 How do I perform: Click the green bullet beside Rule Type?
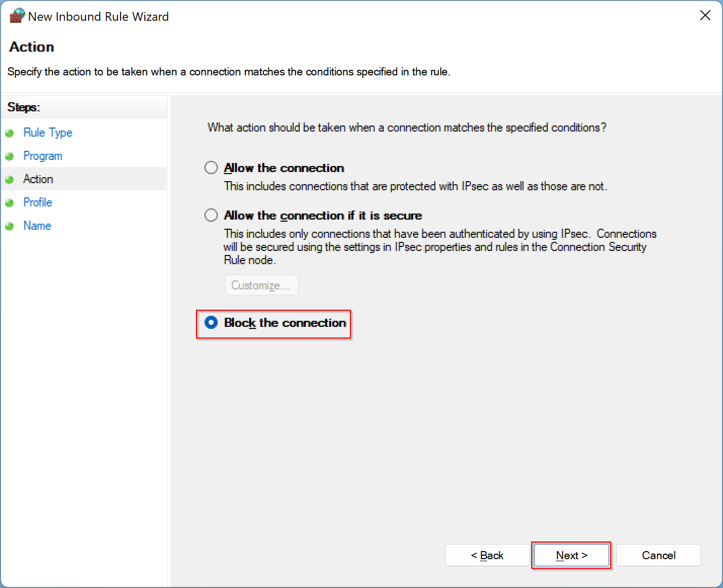click(10, 132)
